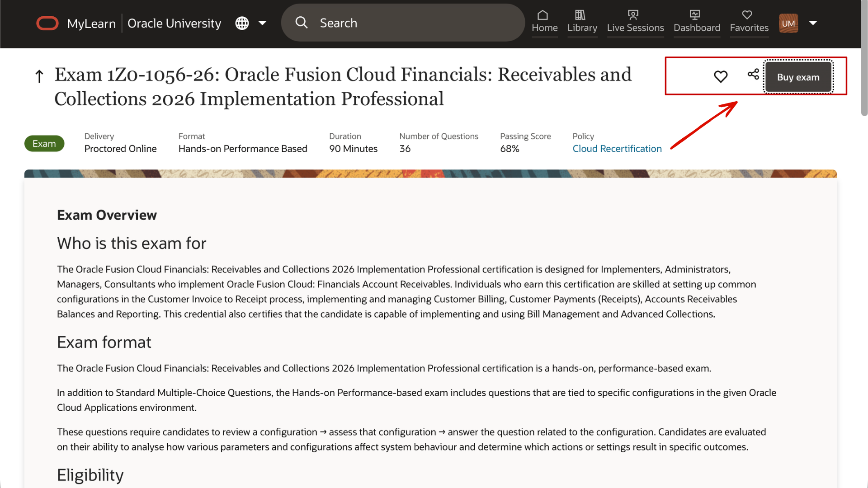Image resolution: width=868 pixels, height=488 pixels.
Task: Click the search magnifier icon
Action: 302,23
